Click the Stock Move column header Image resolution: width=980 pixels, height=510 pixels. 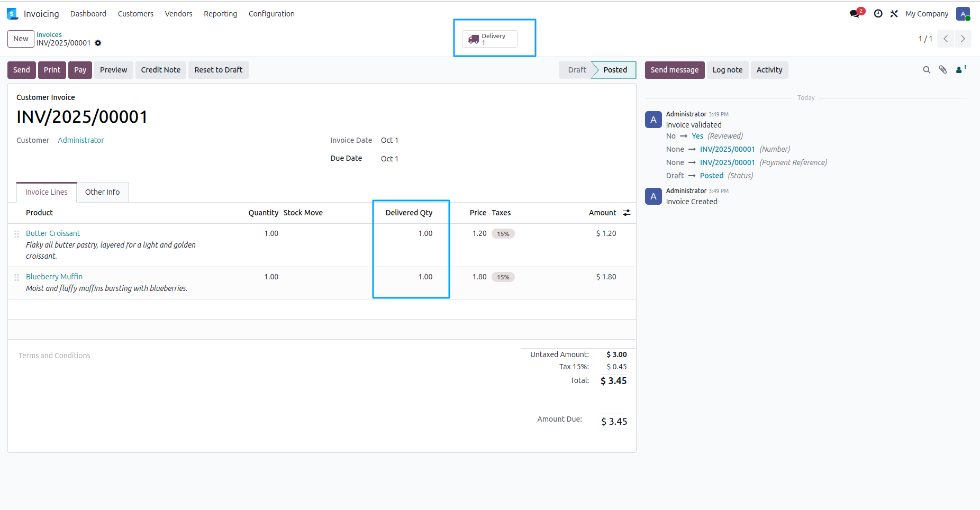(x=303, y=213)
